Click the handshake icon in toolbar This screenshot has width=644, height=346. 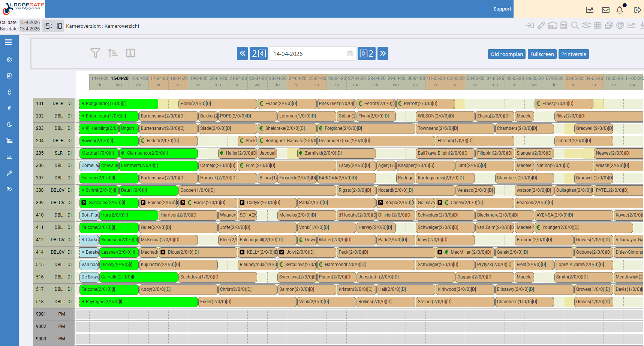click(586, 26)
